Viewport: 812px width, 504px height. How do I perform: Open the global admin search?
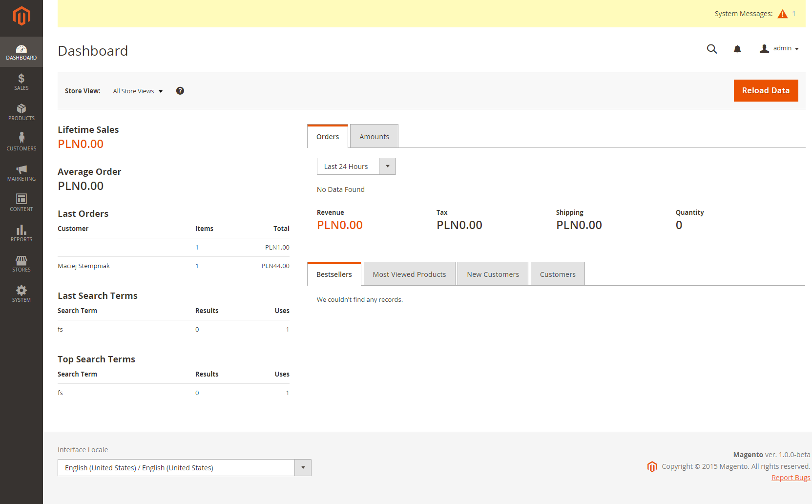[x=712, y=49]
